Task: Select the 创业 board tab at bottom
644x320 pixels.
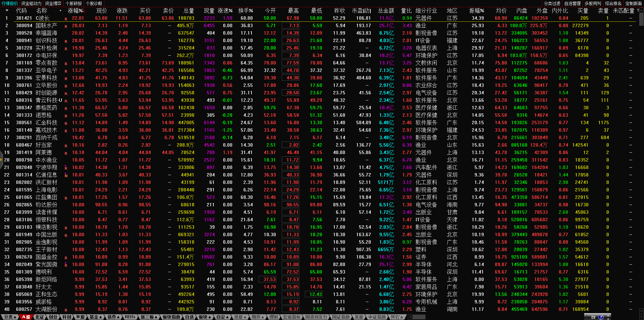Action: 53,317
